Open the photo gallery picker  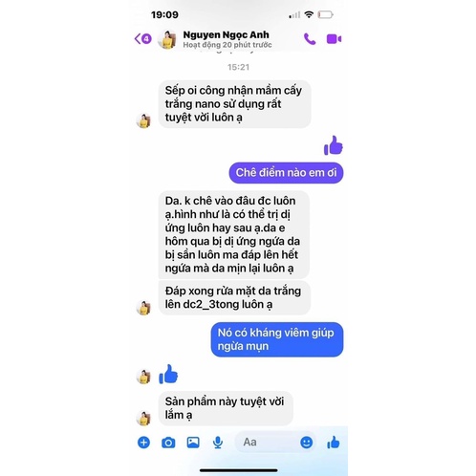[193, 443]
